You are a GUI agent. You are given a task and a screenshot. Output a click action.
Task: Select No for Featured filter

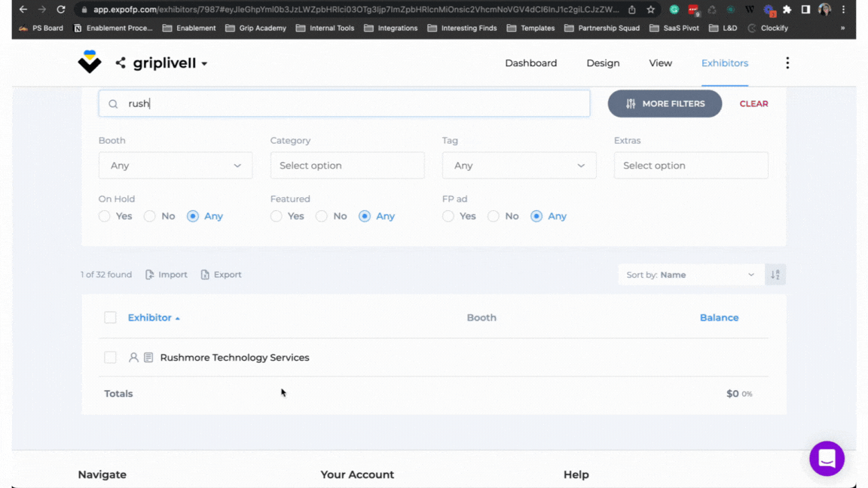click(x=322, y=216)
